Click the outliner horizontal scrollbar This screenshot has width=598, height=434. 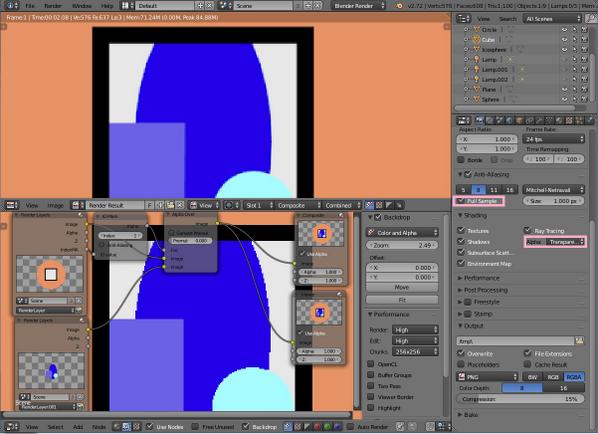pyautogui.click(x=514, y=108)
